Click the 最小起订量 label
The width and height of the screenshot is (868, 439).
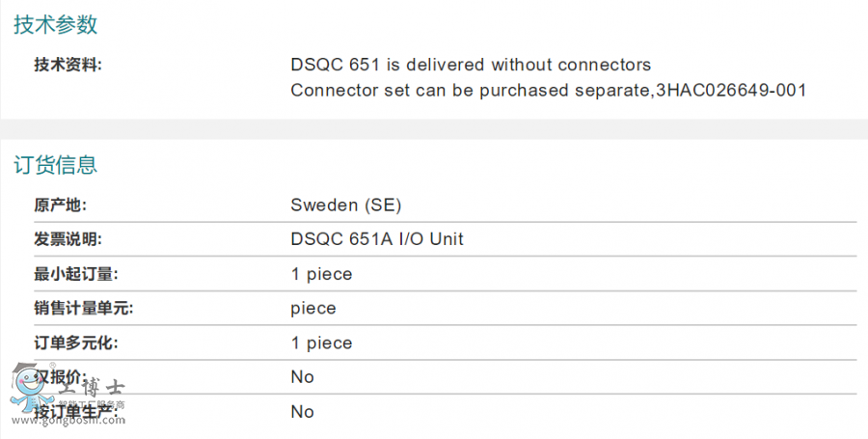point(75,274)
